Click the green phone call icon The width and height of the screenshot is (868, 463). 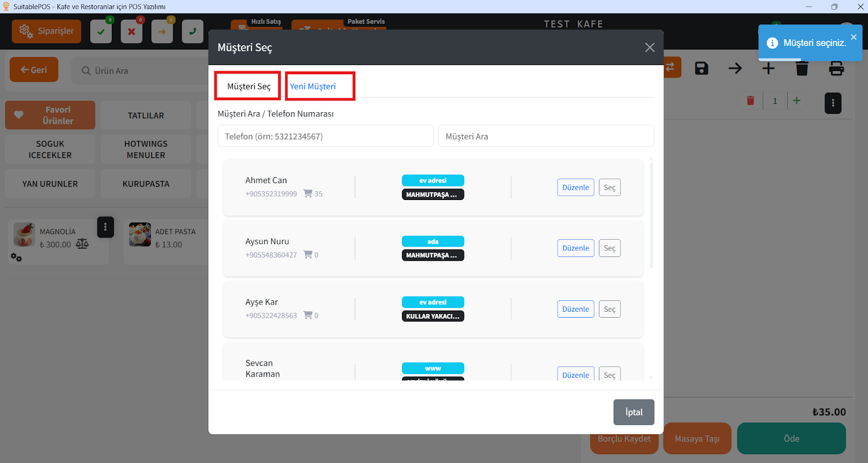tap(193, 31)
